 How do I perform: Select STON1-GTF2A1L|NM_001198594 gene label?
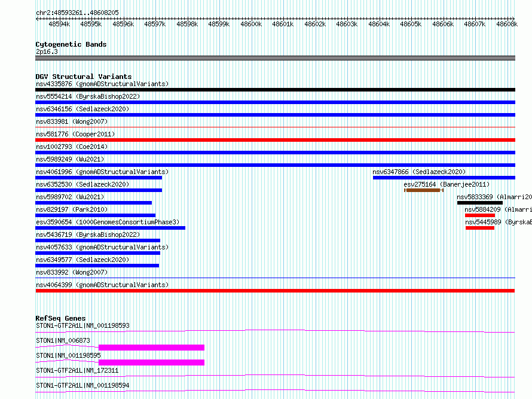click(x=82, y=385)
